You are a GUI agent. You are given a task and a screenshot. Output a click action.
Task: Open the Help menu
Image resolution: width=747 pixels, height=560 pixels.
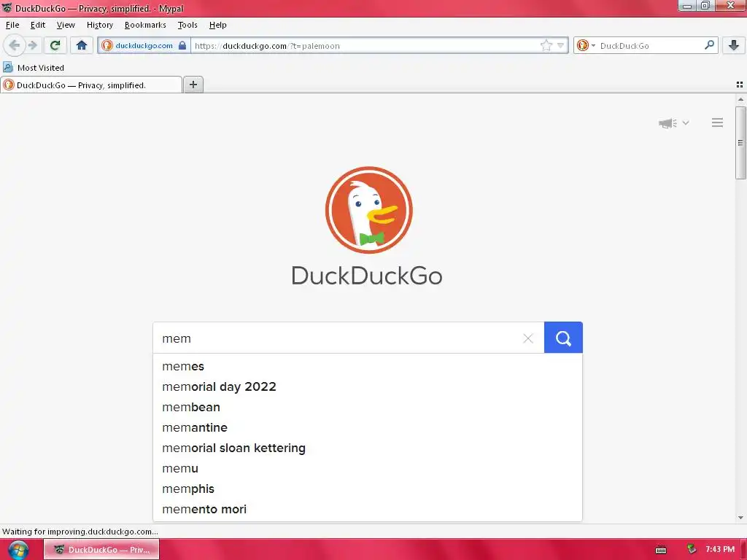(x=217, y=25)
